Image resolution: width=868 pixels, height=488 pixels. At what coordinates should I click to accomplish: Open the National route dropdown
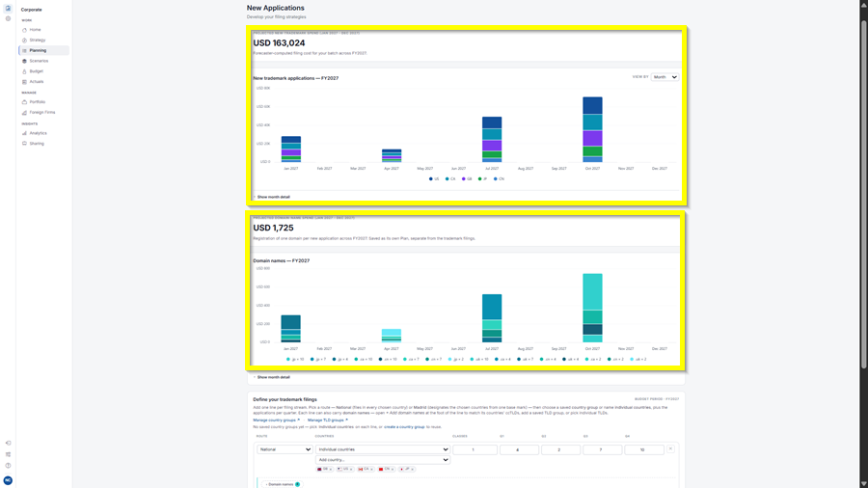[284, 449]
